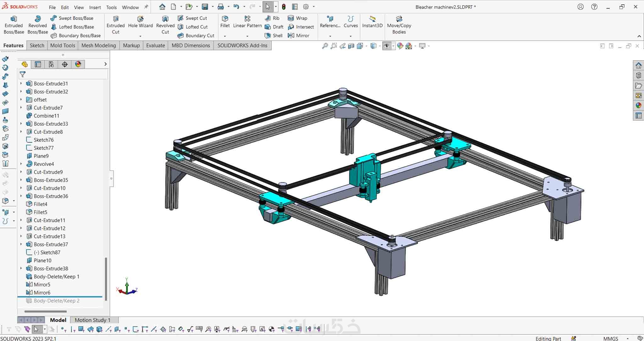This screenshot has width=644, height=341.
Task: Select Body-Delete/Keep 1 in feature tree
Action: tap(56, 277)
